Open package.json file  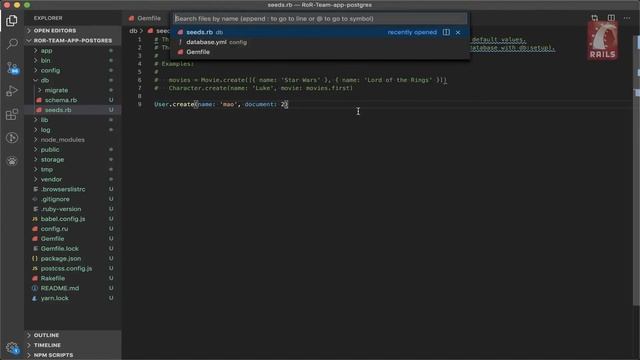coord(73,258)
